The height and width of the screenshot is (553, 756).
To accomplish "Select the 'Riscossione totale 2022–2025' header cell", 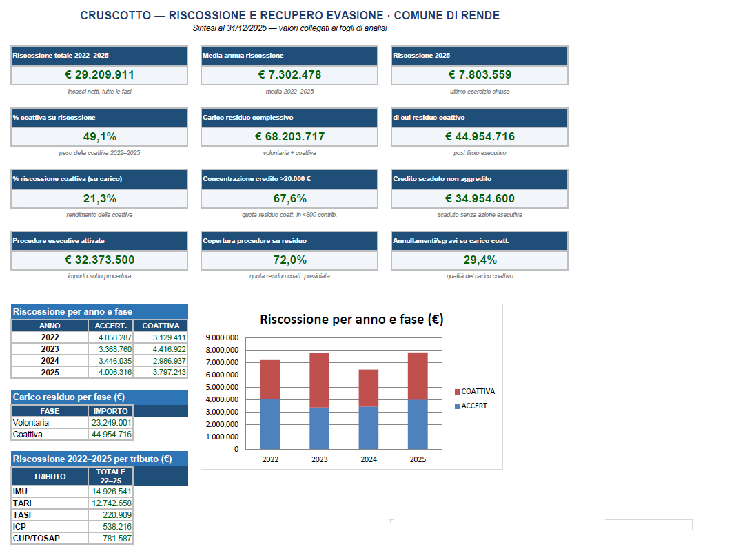I will (x=99, y=56).
